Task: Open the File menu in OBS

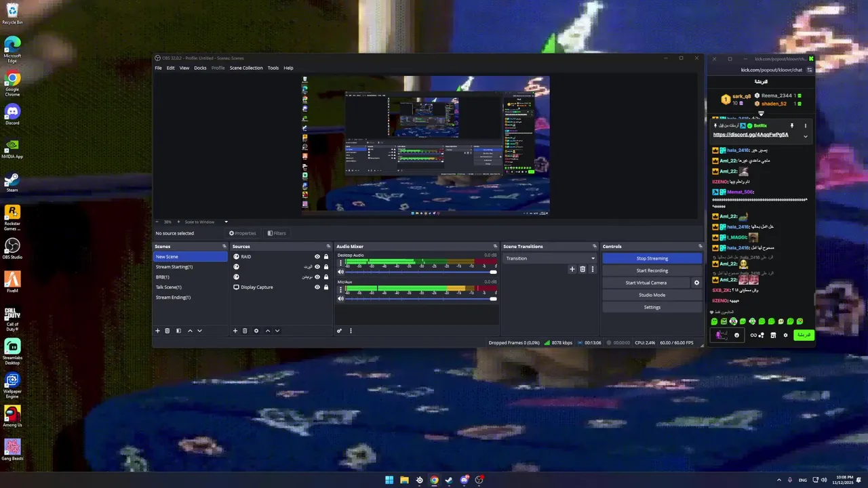Action: coord(158,68)
